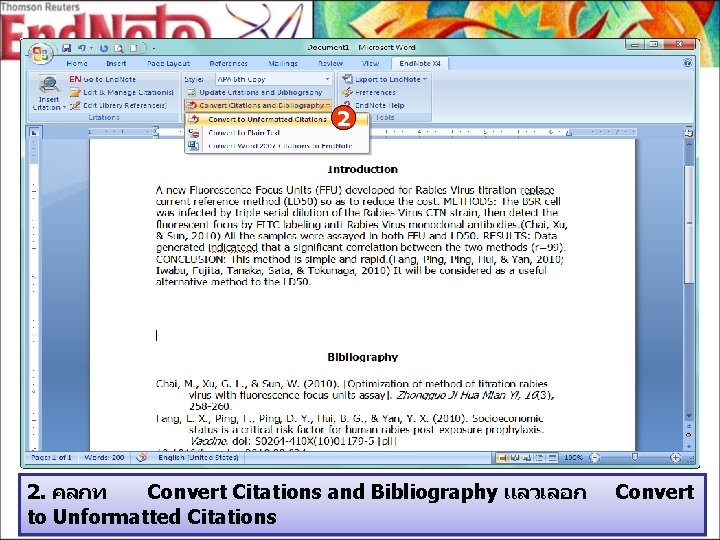Image resolution: width=720 pixels, height=540 pixels.
Task: Click the Redo icon in Quick Access toolbar
Action: tap(104, 48)
